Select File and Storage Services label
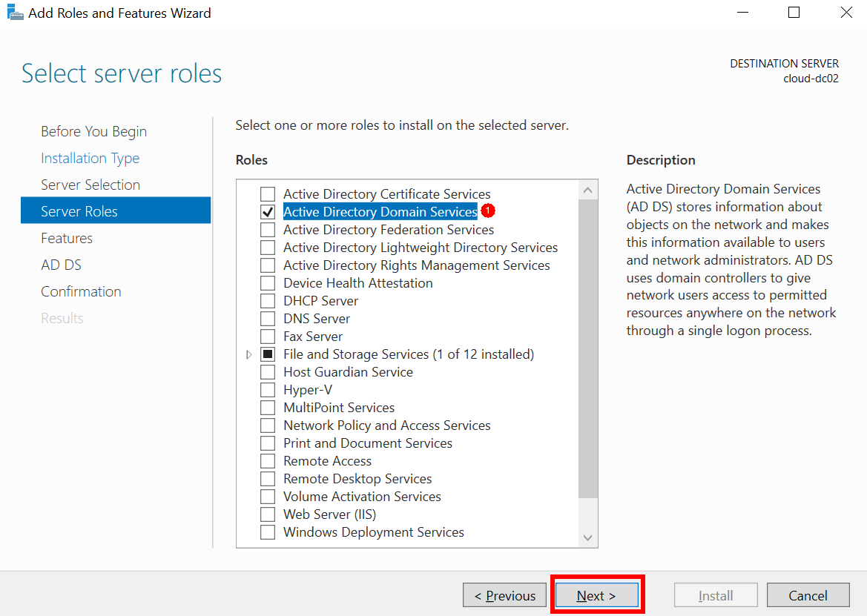The image size is (867, 616). pos(409,354)
